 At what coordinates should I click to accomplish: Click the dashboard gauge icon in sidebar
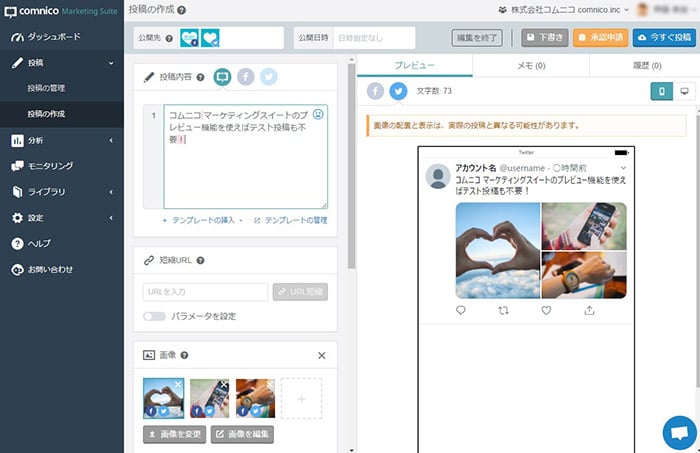(17, 37)
